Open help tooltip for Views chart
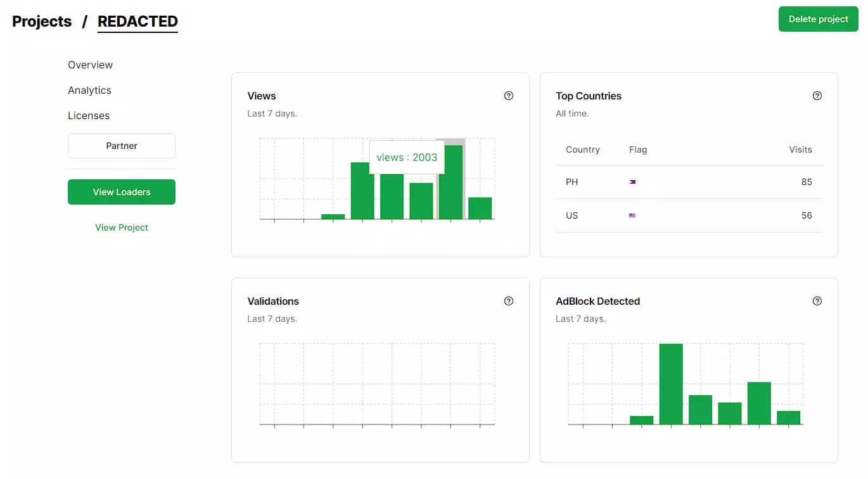Viewport: 868px width, 479px height. pyautogui.click(x=508, y=95)
